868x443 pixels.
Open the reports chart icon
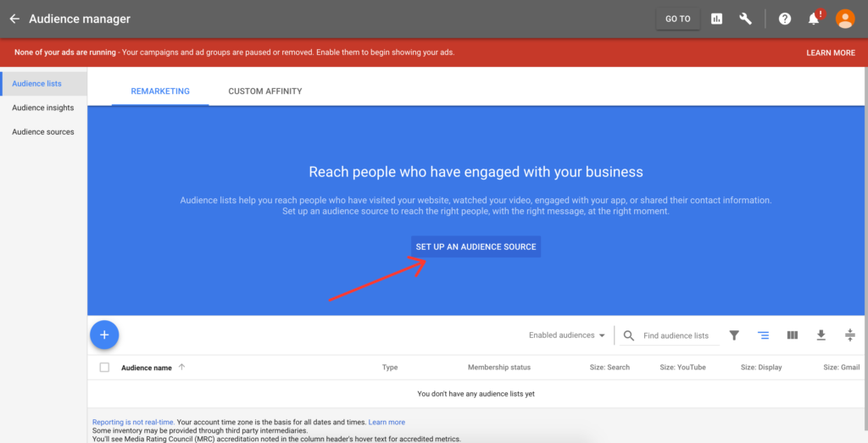(717, 19)
